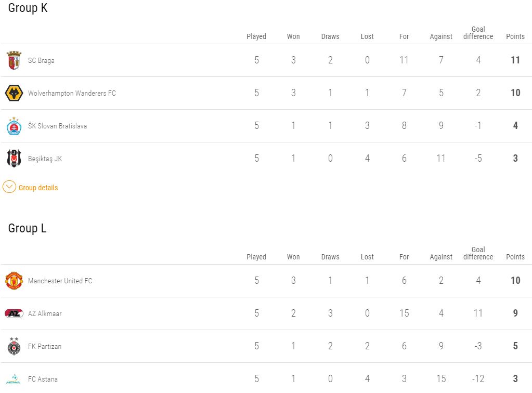This screenshot has width=532, height=393.
Task: Click the Group L heading
Action: [27, 229]
